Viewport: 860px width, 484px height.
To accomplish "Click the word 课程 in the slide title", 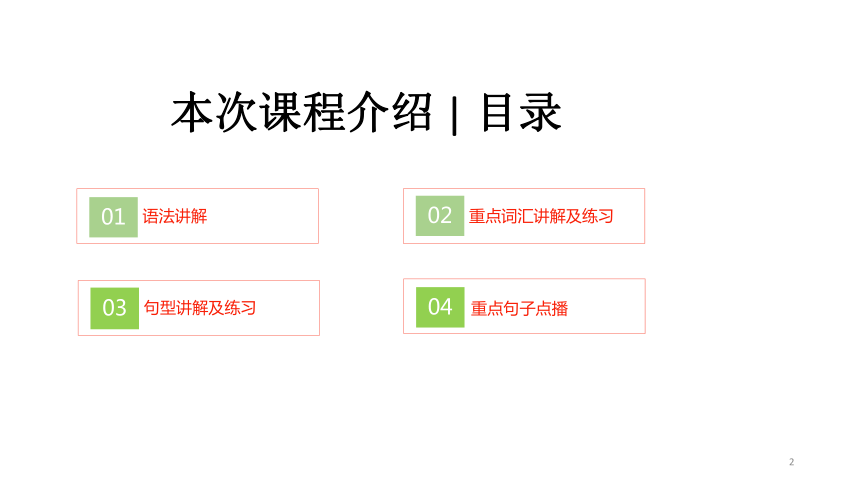I will tap(302, 112).
